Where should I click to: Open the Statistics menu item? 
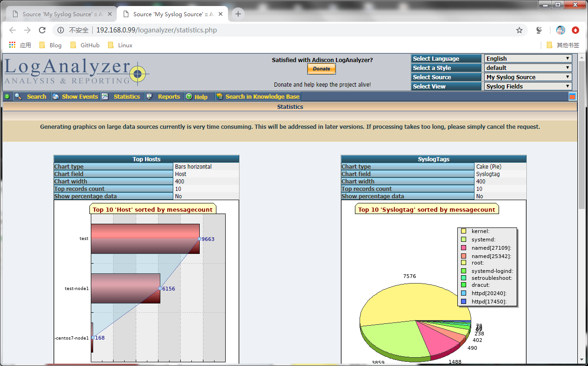click(x=126, y=96)
